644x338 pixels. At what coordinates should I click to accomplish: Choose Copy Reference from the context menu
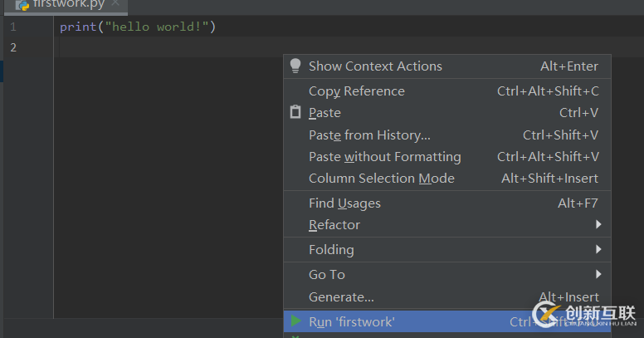tap(357, 91)
